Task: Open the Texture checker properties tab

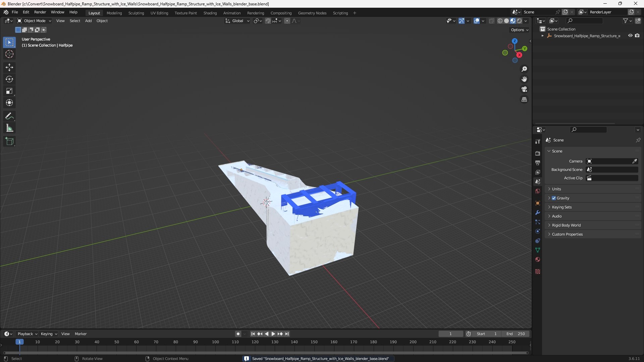Action: pyautogui.click(x=538, y=271)
